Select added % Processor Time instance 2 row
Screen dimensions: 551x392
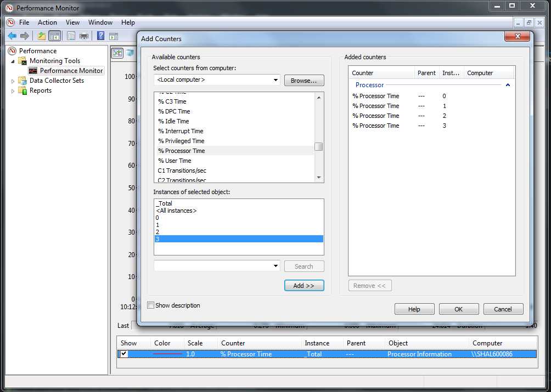point(431,116)
